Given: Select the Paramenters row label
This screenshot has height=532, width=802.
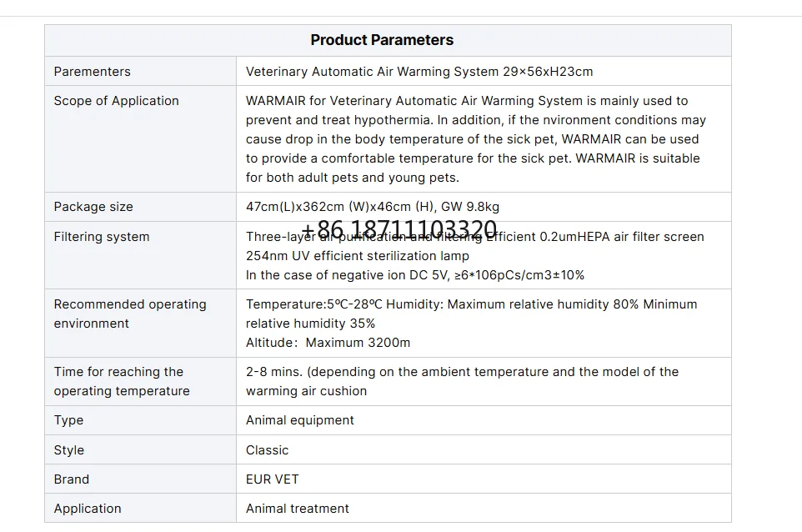Looking at the screenshot, I should click(x=93, y=72).
